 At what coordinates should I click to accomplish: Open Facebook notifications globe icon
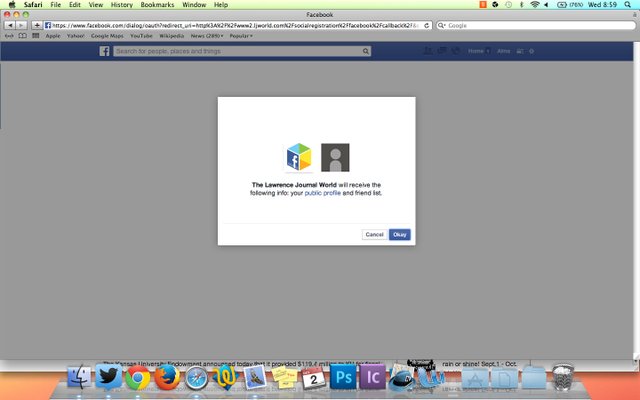coord(456,51)
